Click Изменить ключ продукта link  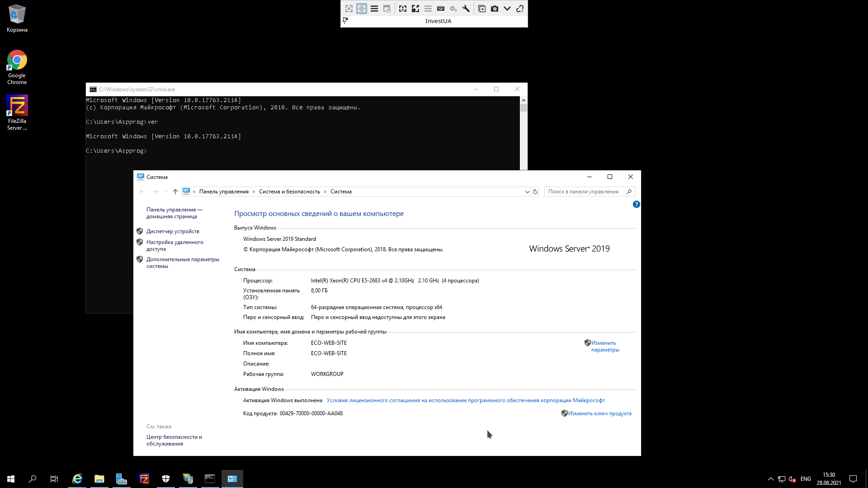pyautogui.click(x=599, y=413)
